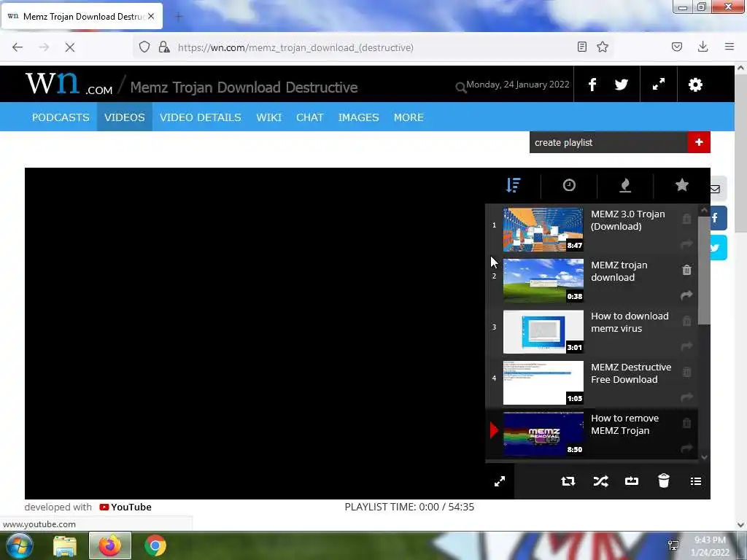
Task: Open the settings gear in header
Action: [695, 85]
